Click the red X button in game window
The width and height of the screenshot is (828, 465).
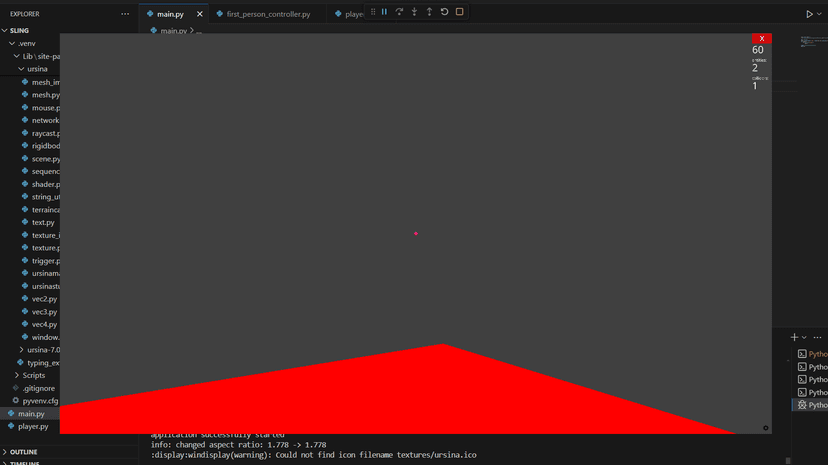click(761, 39)
